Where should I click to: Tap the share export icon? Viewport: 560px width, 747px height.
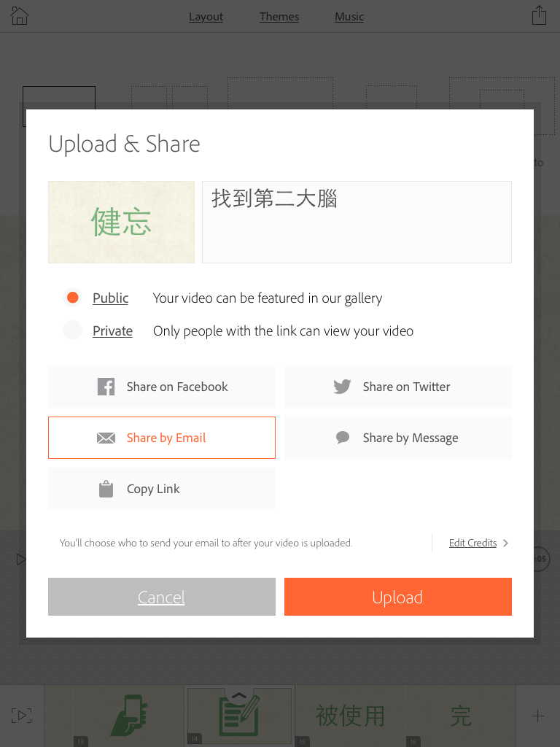click(539, 15)
